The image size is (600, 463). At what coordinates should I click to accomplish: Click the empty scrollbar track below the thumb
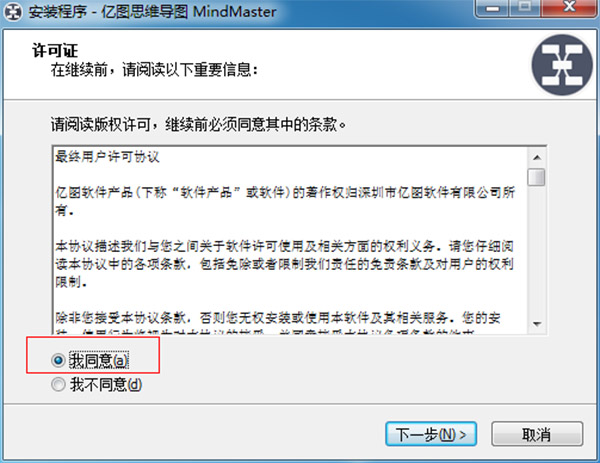click(x=536, y=251)
